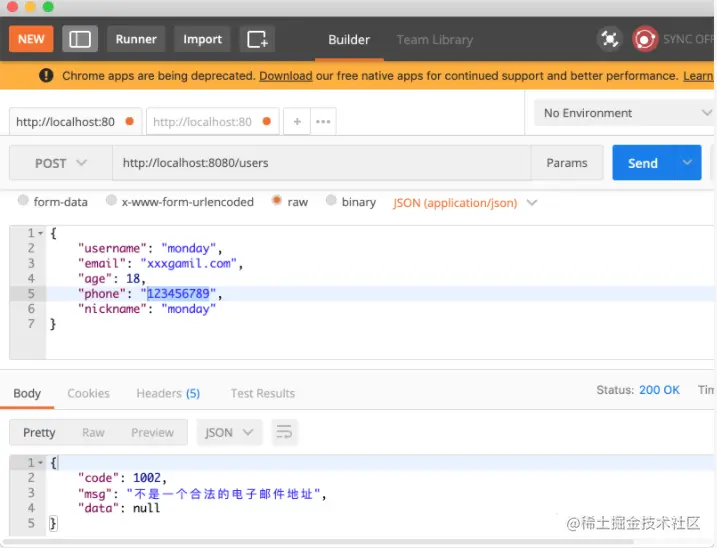The image size is (717, 548).
Task: Switch response view to Pretty
Action: (x=39, y=432)
